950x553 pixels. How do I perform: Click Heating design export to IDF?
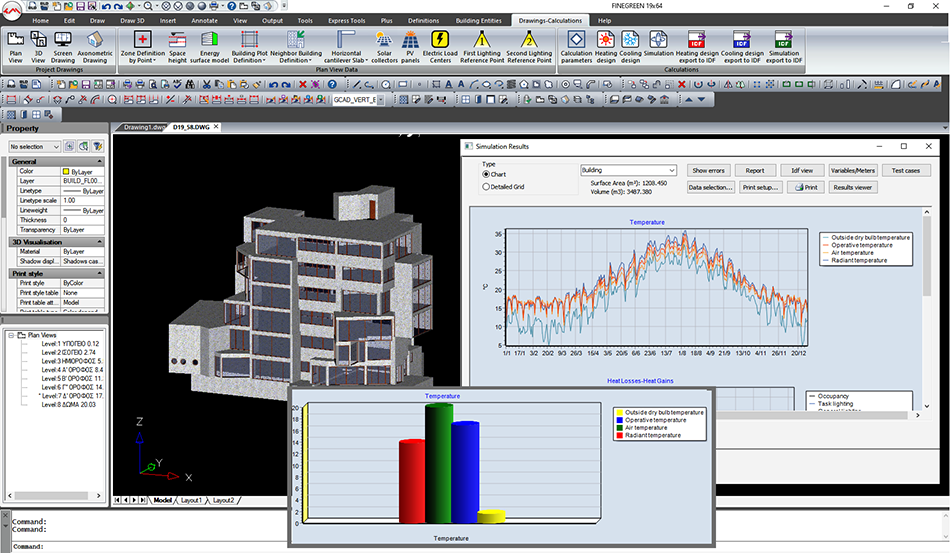[x=697, y=47]
